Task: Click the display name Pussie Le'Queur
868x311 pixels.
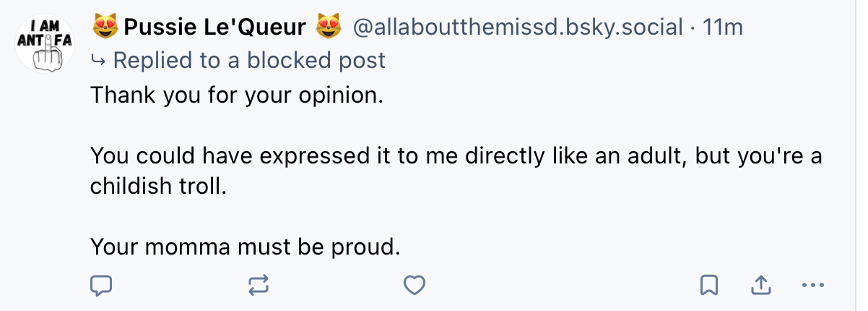Action: coord(215,28)
